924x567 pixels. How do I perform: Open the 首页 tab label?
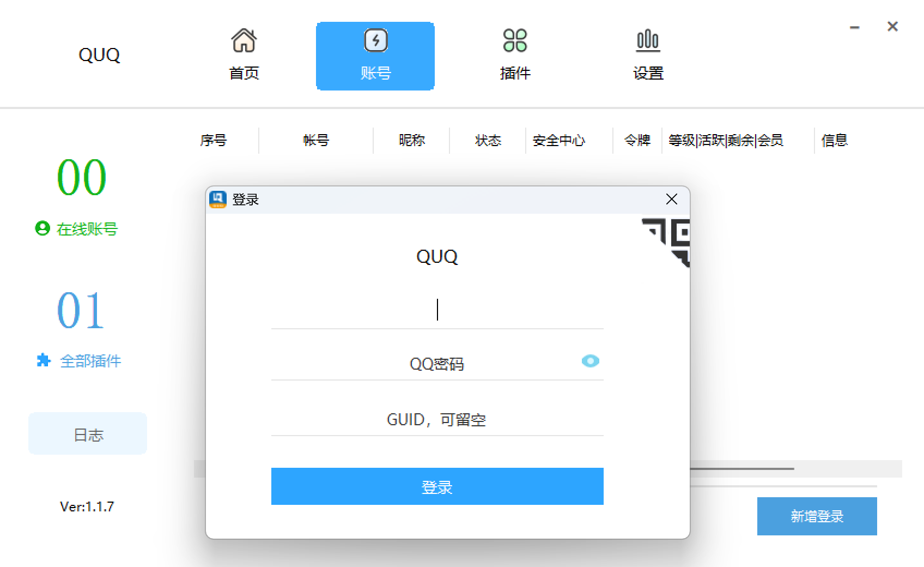point(244,73)
